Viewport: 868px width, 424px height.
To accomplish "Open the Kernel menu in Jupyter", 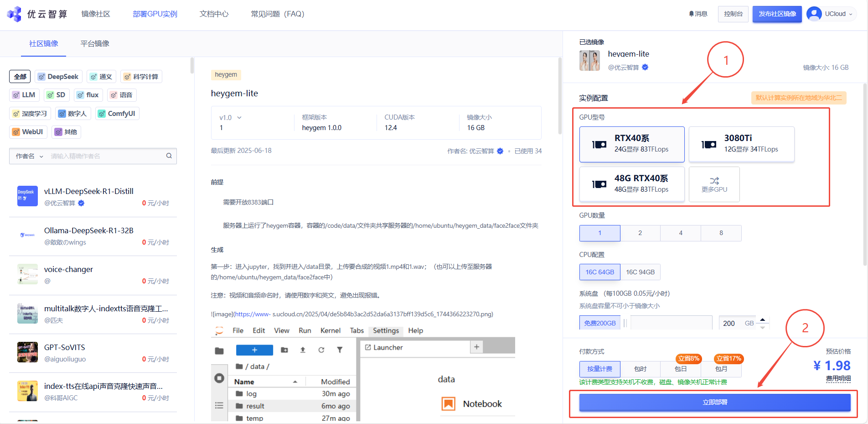I will pyautogui.click(x=331, y=330).
